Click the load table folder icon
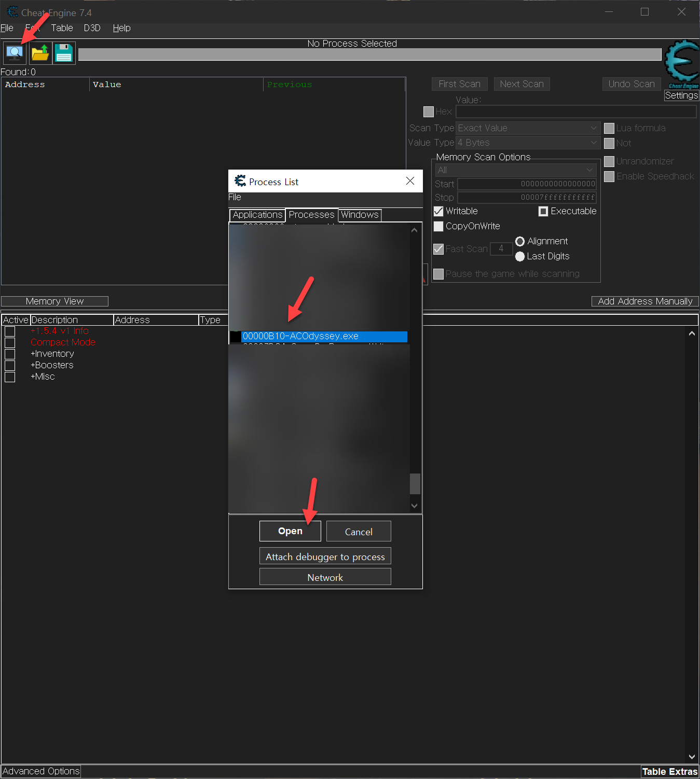Viewport: 700px width, 779px height. 40,53
